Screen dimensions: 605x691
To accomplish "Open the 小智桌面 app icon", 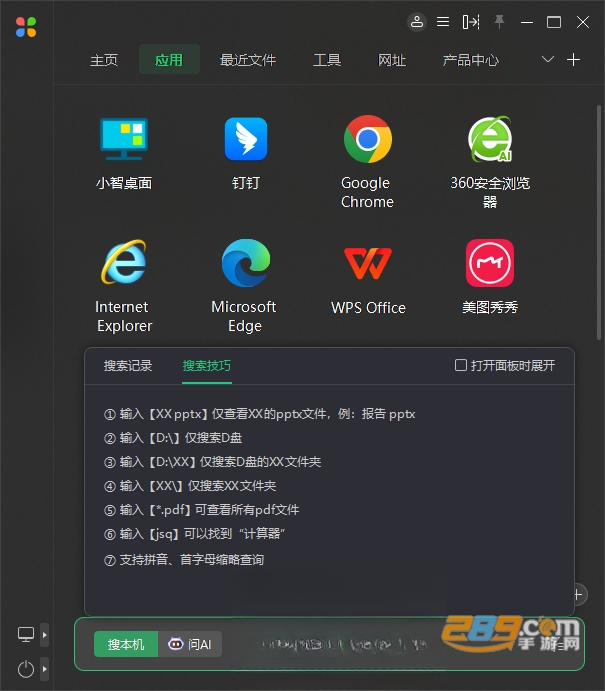I will 124,139.
